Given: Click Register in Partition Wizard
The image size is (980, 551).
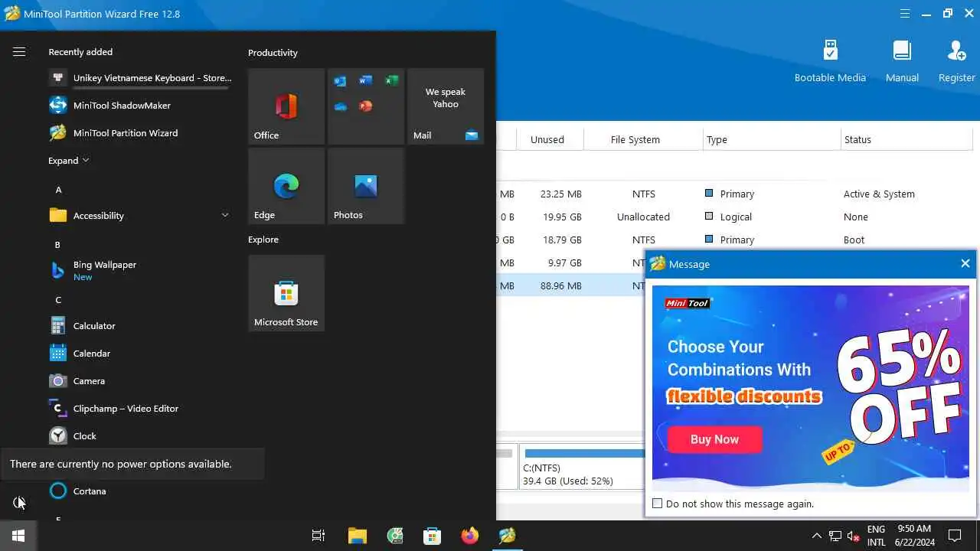Looking at the screenshot, I should point(956,61).
